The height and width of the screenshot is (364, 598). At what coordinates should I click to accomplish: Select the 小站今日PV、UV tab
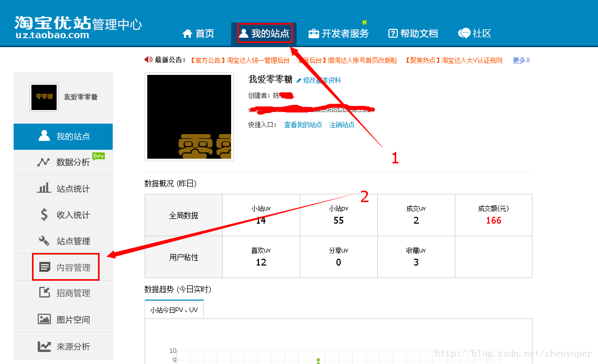coord(174,310)
